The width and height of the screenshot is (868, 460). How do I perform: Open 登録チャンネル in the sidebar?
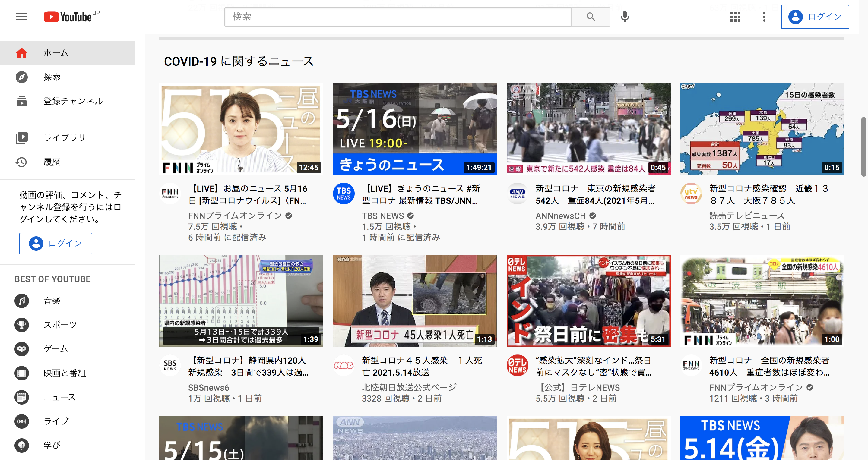click(72, 101)
